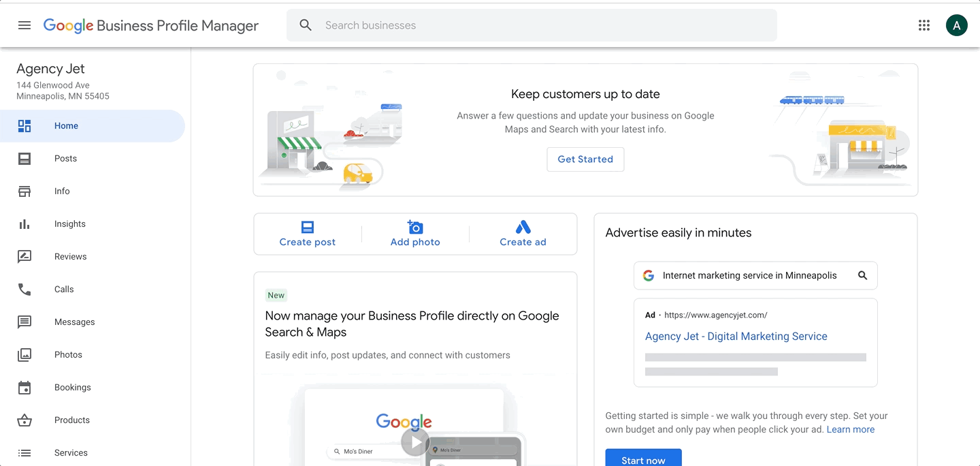Image resolution: width=980 pixels, height=466 pixels.
Task: Open the Reviews menu item
Action: tap(93, 257)
